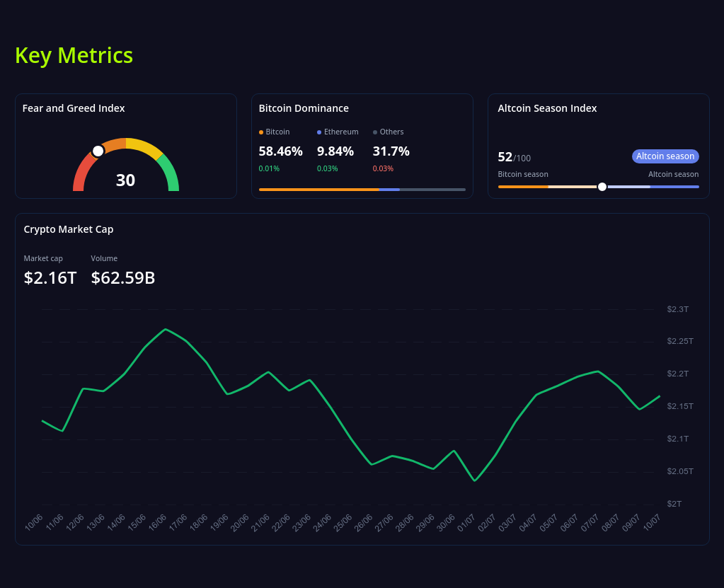Click the Altcoin Season Index slider handle
Viewport: 724px width, 588px height.
(602, 187)
